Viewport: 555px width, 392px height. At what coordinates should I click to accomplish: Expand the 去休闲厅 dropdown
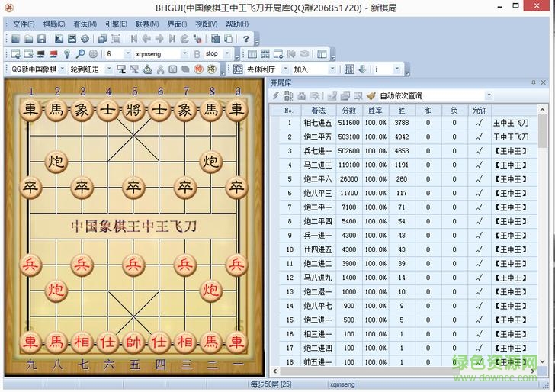coord(286,69)
